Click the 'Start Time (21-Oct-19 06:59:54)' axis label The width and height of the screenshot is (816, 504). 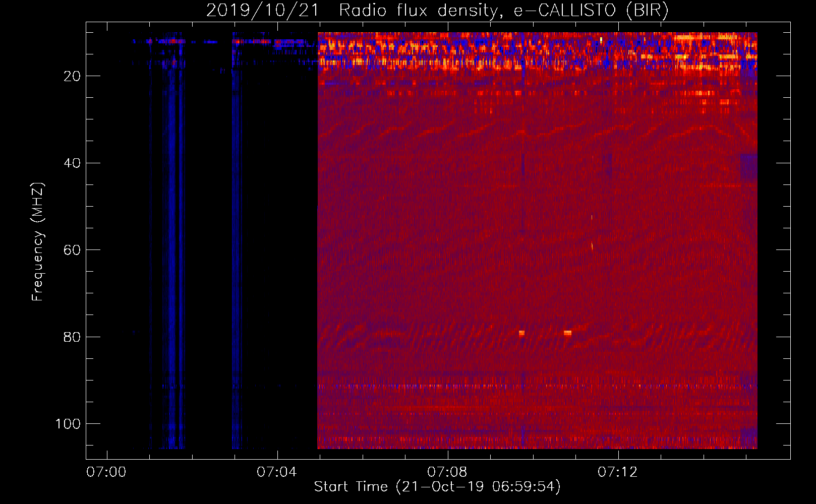coord(437,487)
